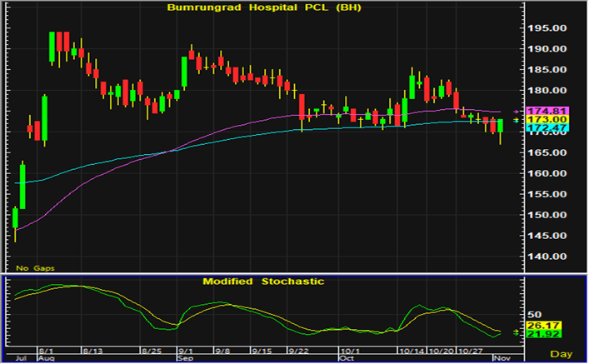Screen dimensions: 589x364
Task: Click the Modified Stochastic indicator title
Action: click(263, 282)
